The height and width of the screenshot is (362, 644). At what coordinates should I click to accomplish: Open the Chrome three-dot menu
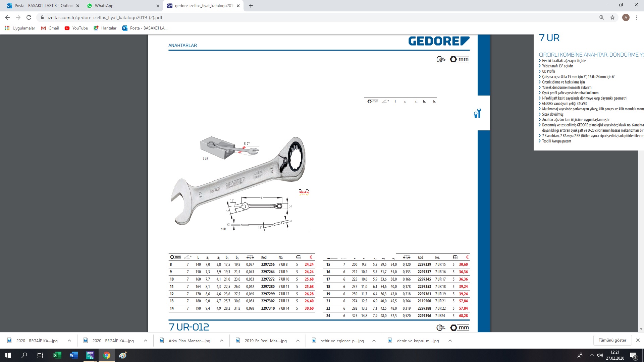point(637,17)
